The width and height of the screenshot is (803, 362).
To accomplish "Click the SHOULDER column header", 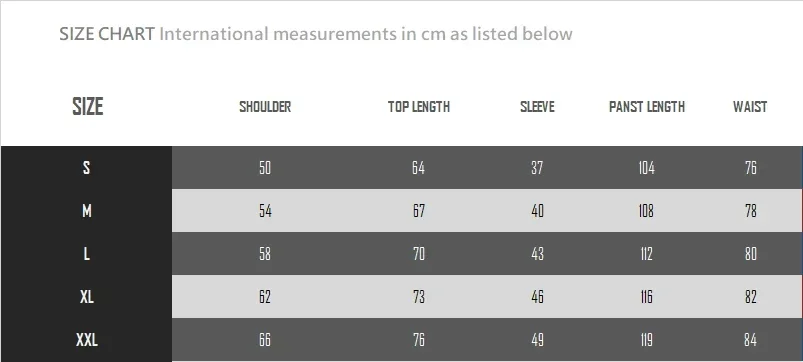I will tap(265, 107).
